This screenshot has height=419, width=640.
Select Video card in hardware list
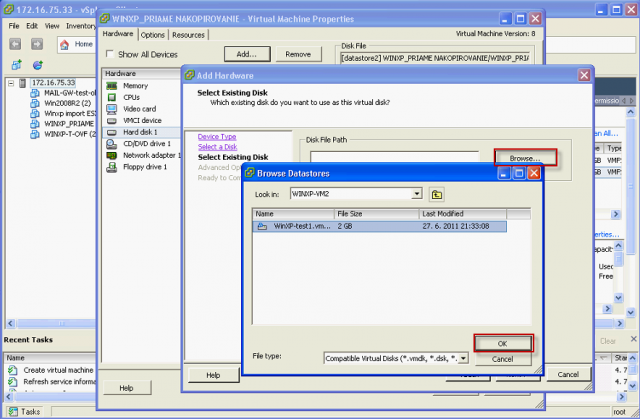click(x=141, y=109)
